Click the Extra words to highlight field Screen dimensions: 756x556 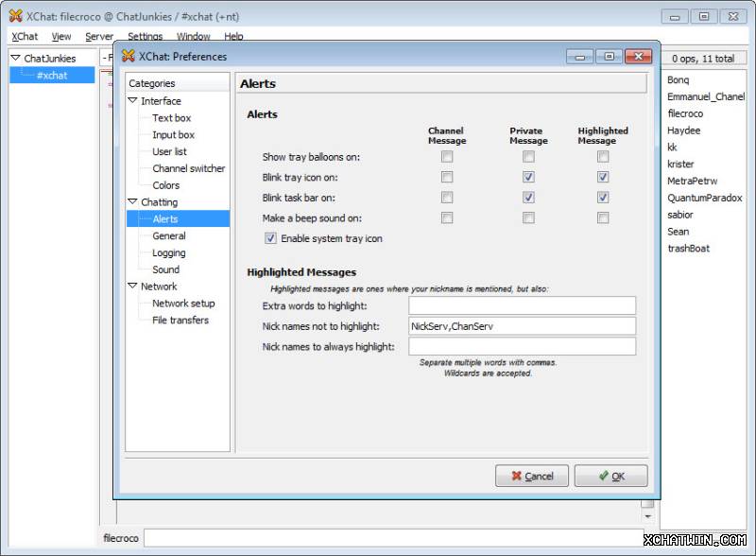(522, 305)
